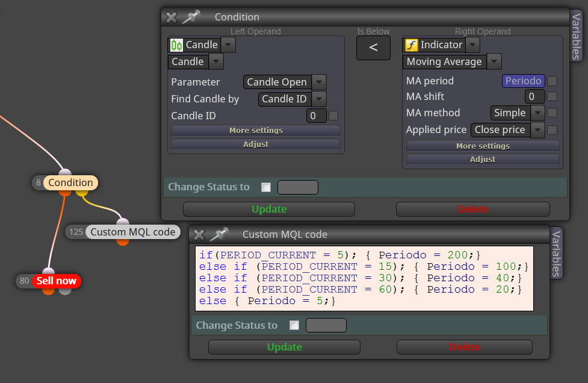The height and width of the screenshot is (383, 588).
Task: Click the green candlestick icon in Left Operand
Action: pyautogui.click(x=176, y=45)
